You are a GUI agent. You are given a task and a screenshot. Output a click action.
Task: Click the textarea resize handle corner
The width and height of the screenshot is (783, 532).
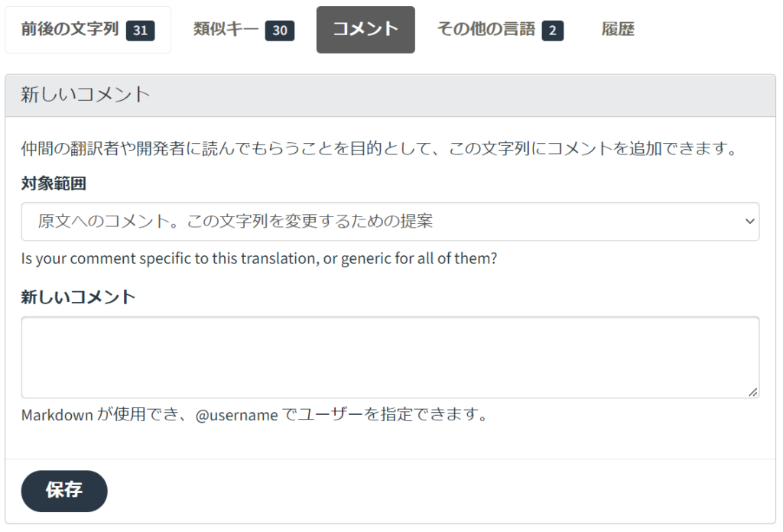[753, 392]
